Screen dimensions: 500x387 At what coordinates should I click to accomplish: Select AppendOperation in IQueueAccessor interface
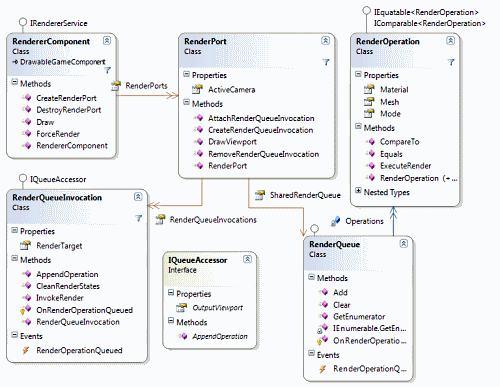pos(220,336)
